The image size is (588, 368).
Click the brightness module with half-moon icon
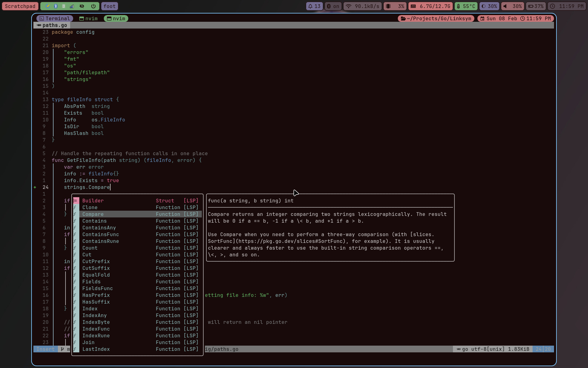tap(489, 6)
